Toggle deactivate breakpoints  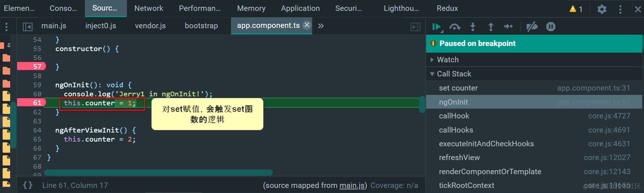pyautogui.click(x=532, y=26)
